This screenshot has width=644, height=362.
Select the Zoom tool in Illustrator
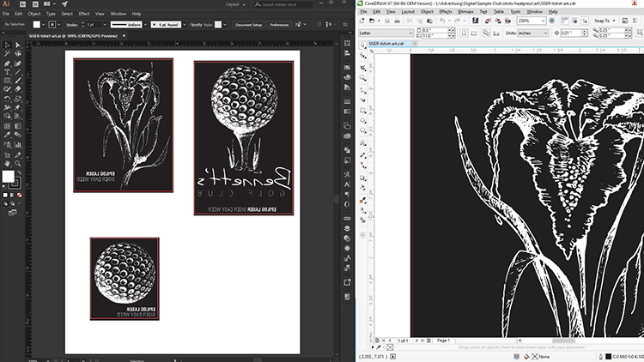(18, 163)
